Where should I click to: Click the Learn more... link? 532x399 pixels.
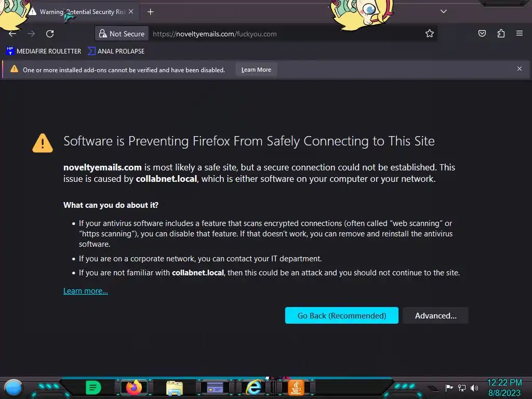pos(86,291)
